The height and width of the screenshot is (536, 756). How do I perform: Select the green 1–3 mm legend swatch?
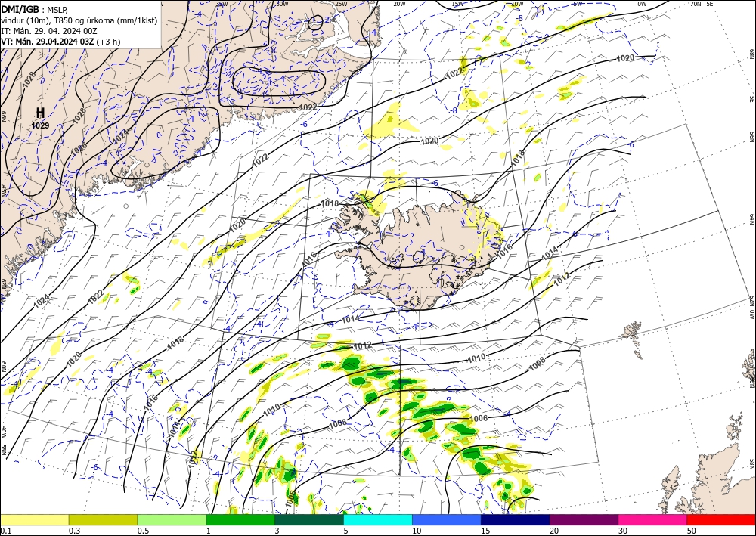point(240,519)
